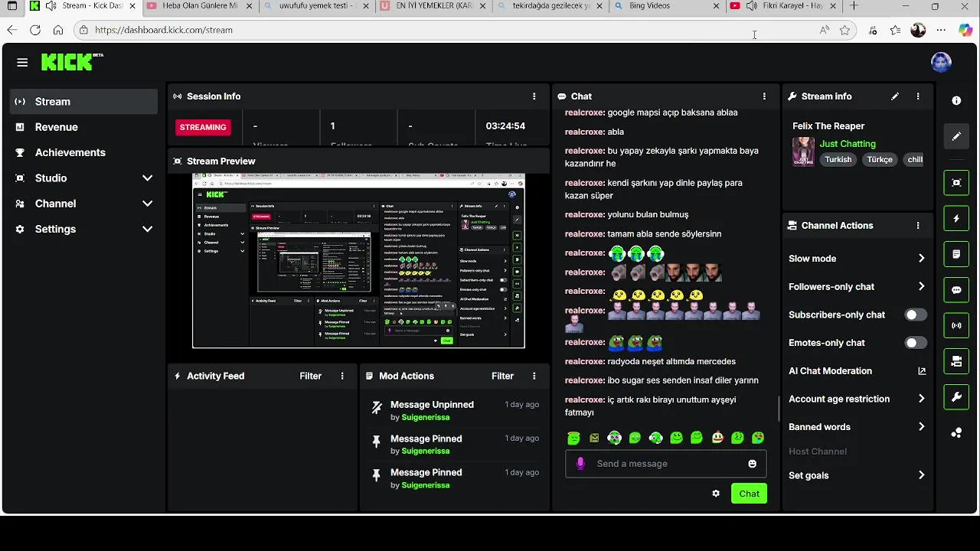Viewport: 980px width, 551px height.
Task: Click the red STREAMING status badge
Action: (x=203, y=127)
